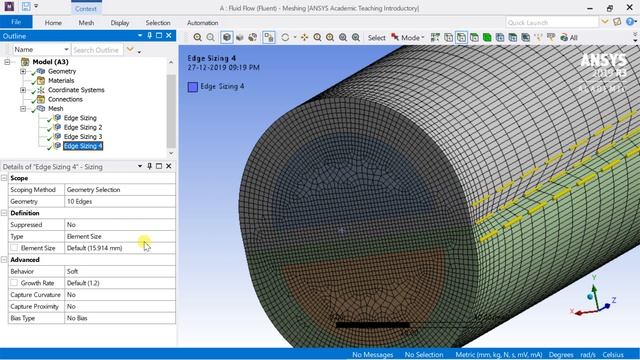Click the notes icon beside Quick Launch
The image size is (640, 360).
click(x=617, y=22)
